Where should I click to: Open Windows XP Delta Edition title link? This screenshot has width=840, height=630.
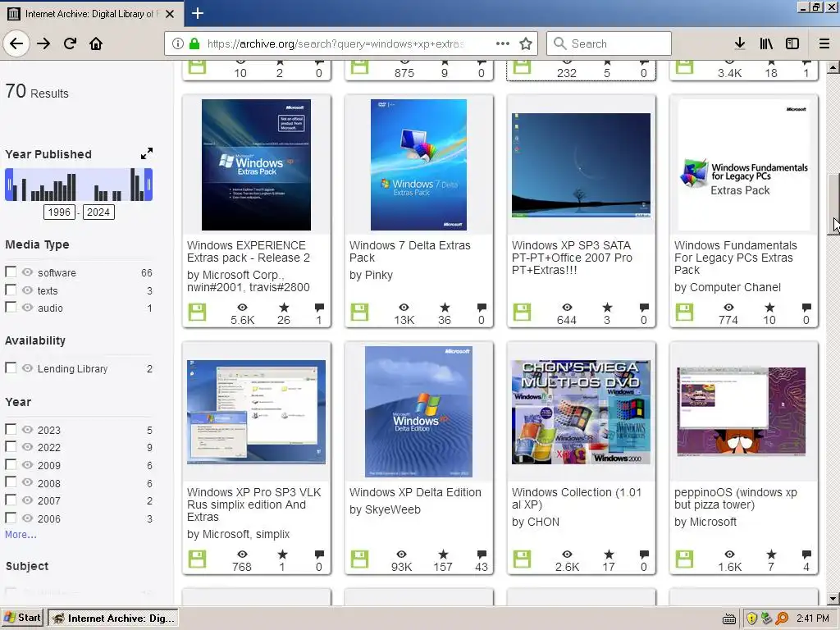tap(415, 492)
